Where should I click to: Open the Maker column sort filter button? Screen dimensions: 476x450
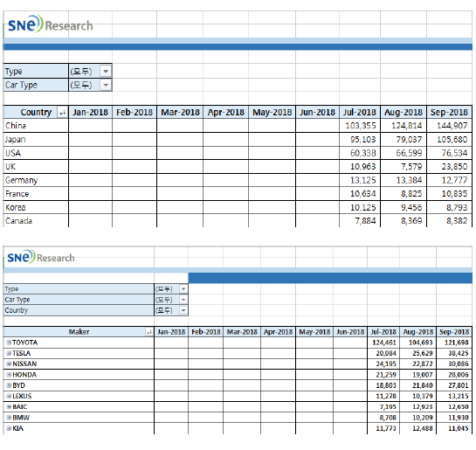pos(149,332)
